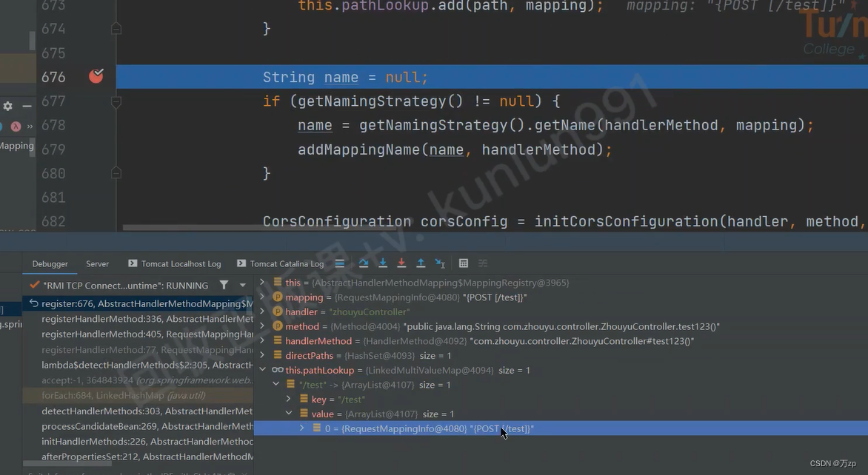This screenshot has height=475, width=868.
Task: Expand the handler variable node
Action: (x=262, y=311)
